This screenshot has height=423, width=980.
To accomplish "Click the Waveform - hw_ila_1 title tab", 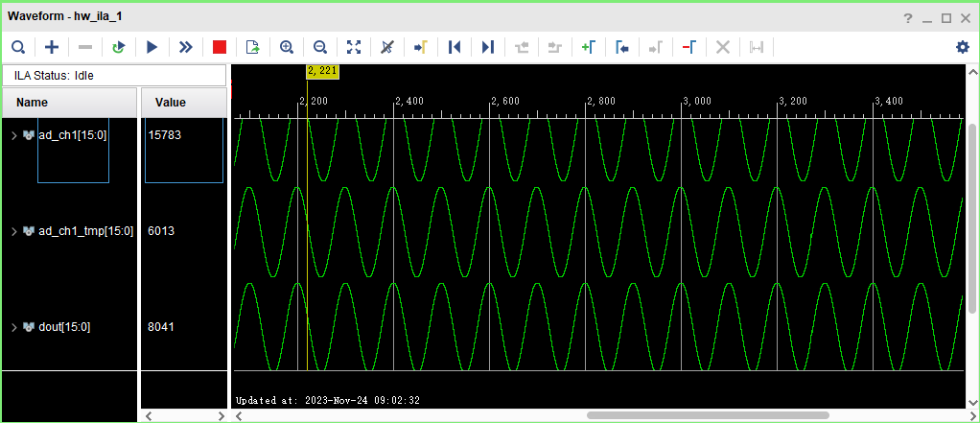I will [64, 16].
